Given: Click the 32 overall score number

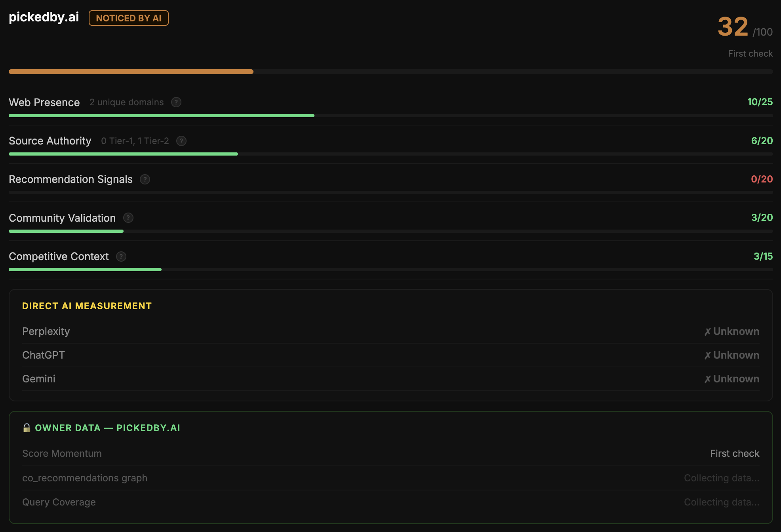Looking at the screenshot, I should (733, 27).
